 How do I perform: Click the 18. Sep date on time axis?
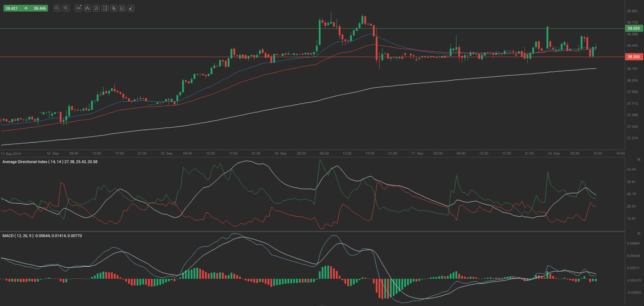point(554,153)
